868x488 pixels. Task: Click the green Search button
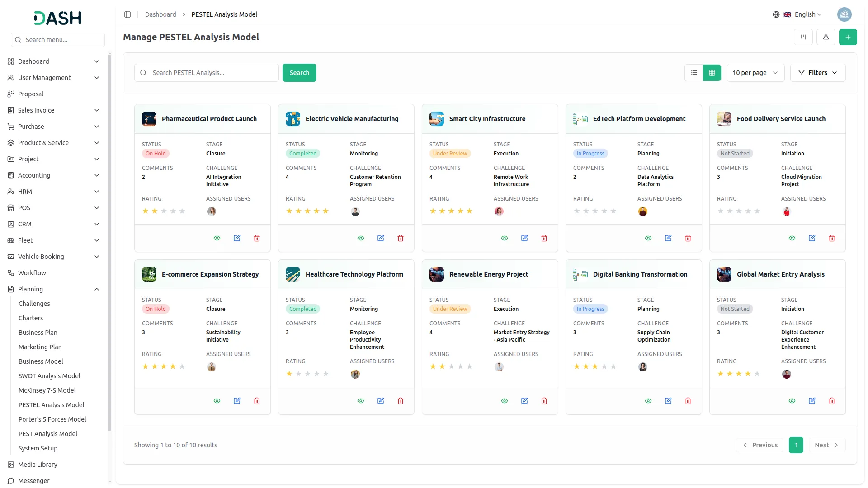click(x=299, y=73)
